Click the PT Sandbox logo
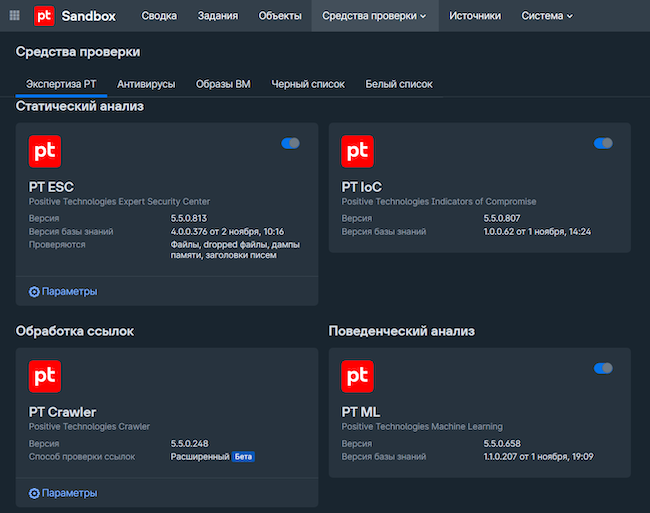650x513 pixels. point(44,16)
